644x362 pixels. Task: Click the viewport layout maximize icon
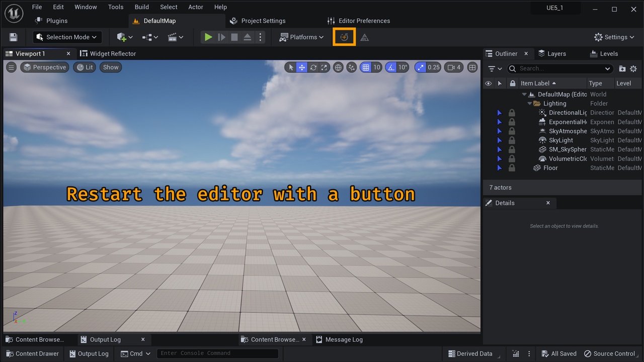472,67
